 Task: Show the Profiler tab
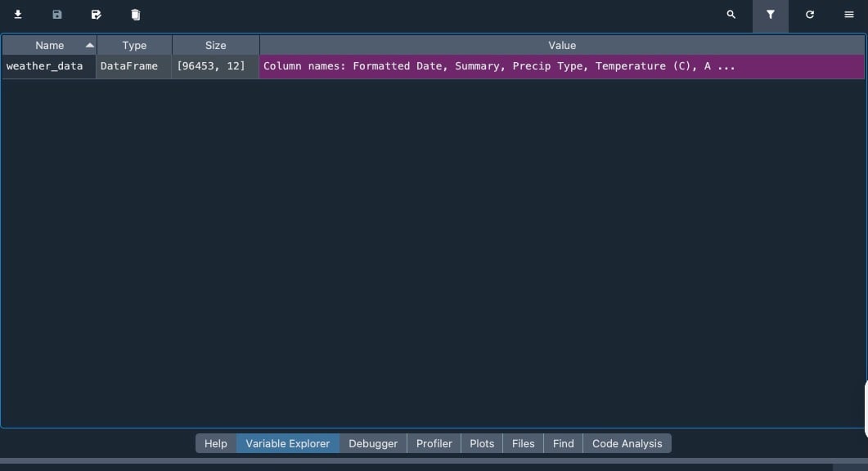point(434,443)
